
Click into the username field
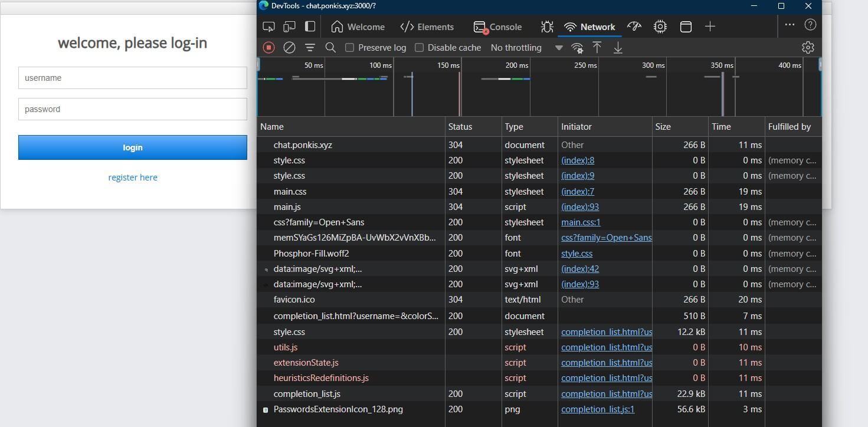click(x=133, y=78)
